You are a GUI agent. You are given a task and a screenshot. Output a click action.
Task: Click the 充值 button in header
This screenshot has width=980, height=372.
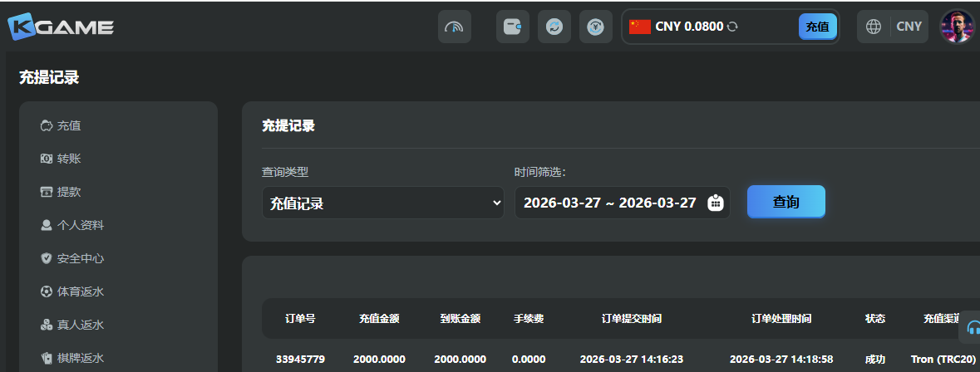[x=817, y=27]
